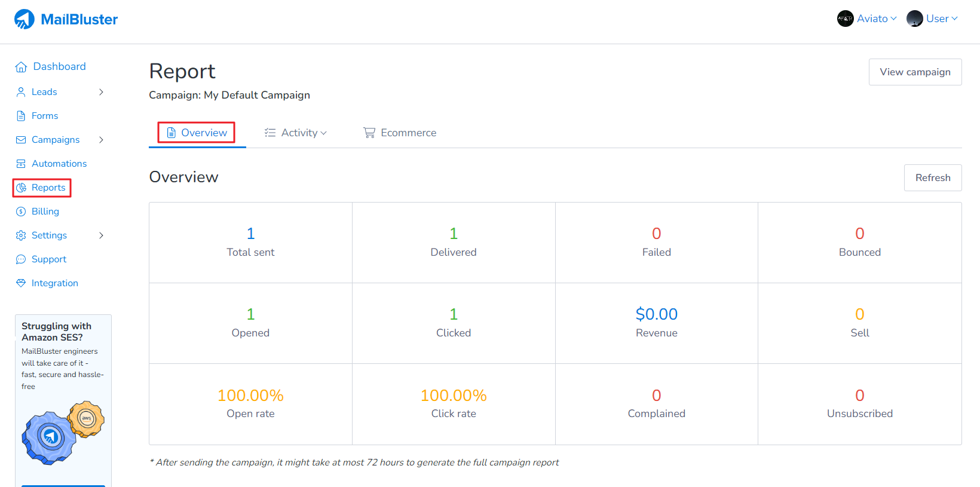Click the Leads person icon
Screen dimensions: 980x487
coord(21,92)
